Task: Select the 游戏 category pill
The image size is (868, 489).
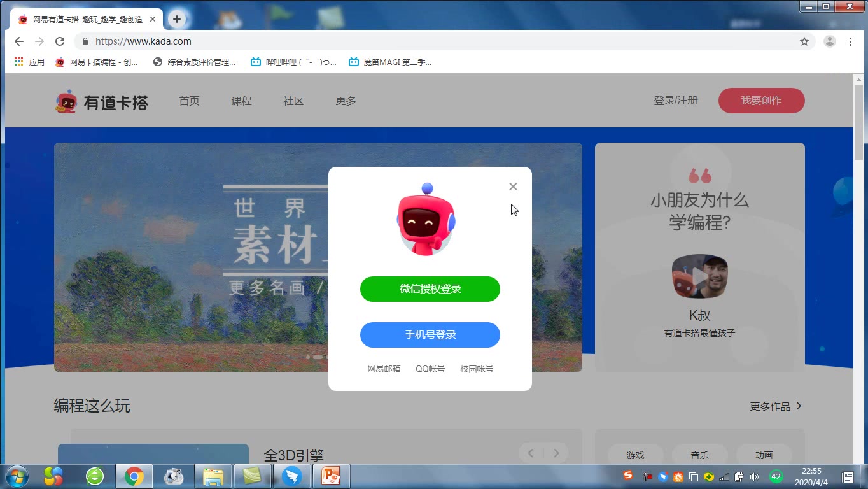Action: 635,455
